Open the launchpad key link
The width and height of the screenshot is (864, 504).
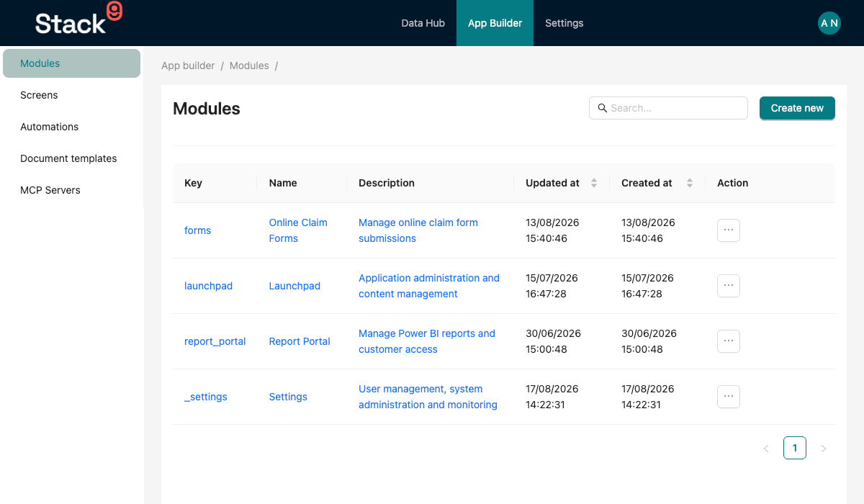pos(208,286)
